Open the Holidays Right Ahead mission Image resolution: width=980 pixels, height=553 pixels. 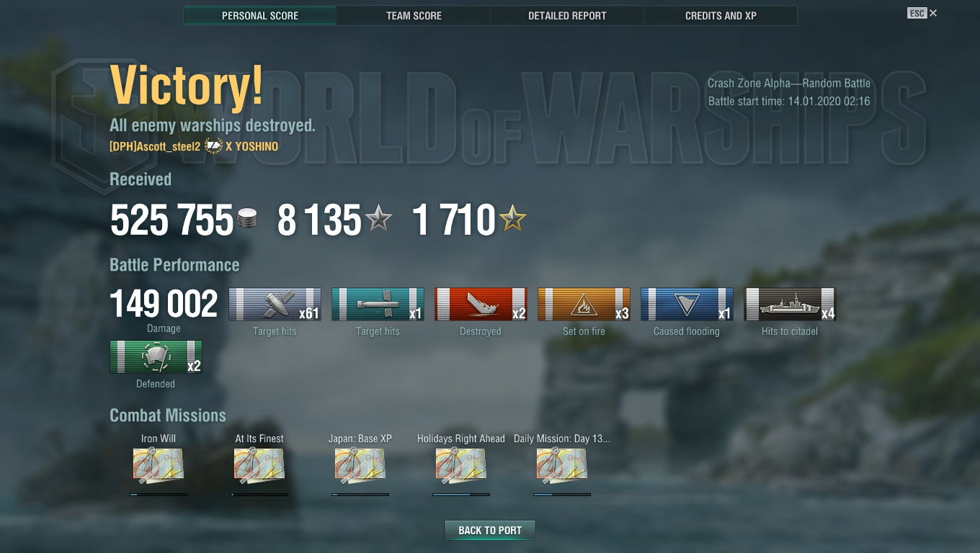pos(461,465)
